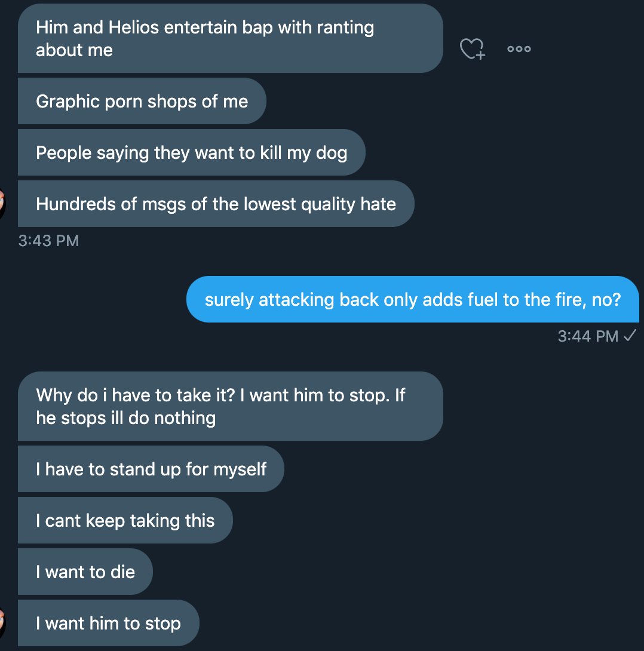
Task: Select the 'I cant keep taking this' message
Action: 125,521
